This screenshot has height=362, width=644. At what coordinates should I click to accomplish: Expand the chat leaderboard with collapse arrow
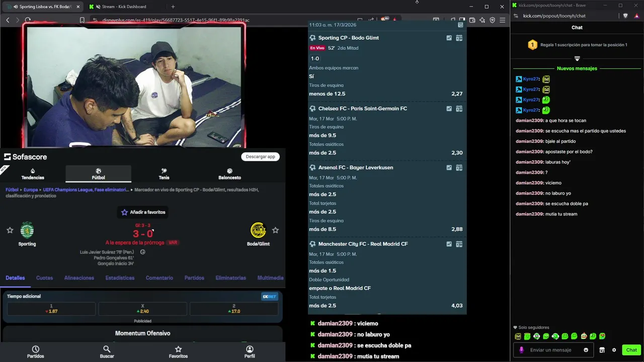[577, 58]
